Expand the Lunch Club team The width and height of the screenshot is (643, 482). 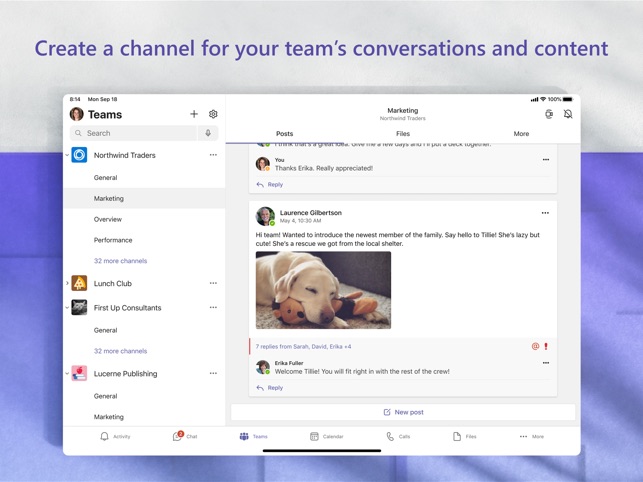pos(67,283)
